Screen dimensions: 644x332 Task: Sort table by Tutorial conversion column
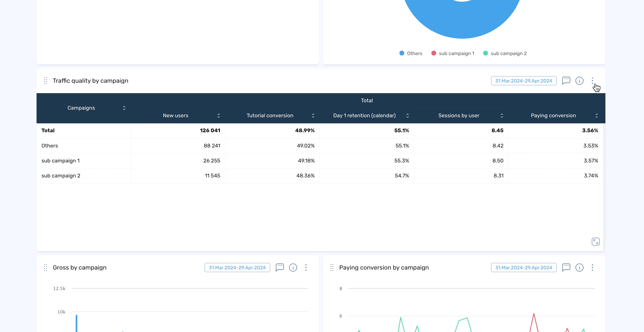313,116
